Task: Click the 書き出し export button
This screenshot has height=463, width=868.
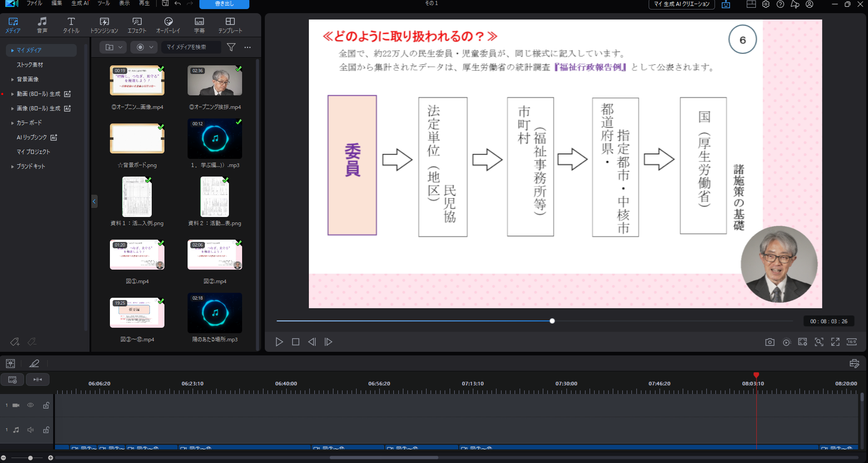Action: coord(224,4)
